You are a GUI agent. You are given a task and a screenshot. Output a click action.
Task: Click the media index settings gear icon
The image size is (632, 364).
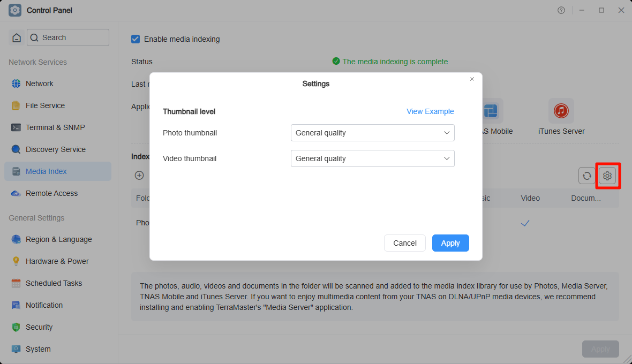pyautogui.click(x=607, y=176)
